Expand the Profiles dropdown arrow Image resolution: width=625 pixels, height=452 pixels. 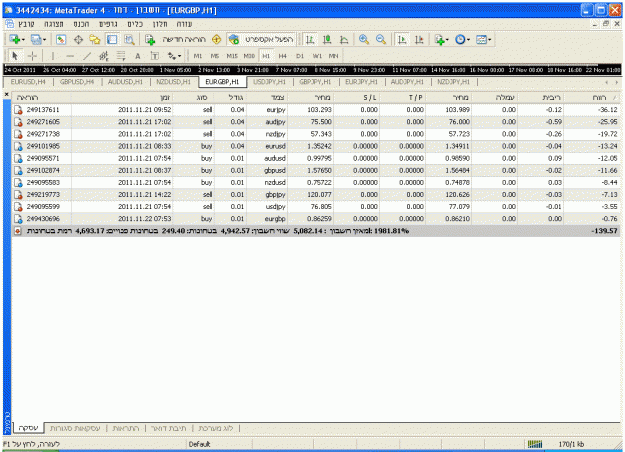pyautogui.click(x=44, y=39)
